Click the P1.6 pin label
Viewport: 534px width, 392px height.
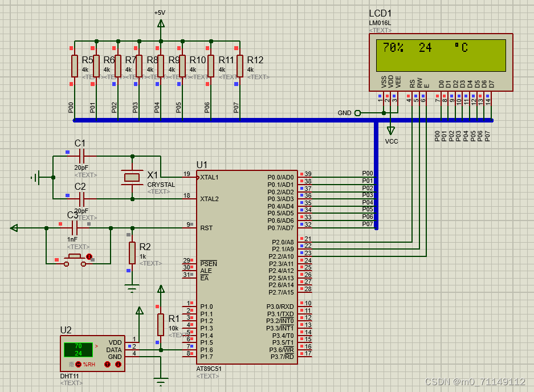click(x=206, y=350)
